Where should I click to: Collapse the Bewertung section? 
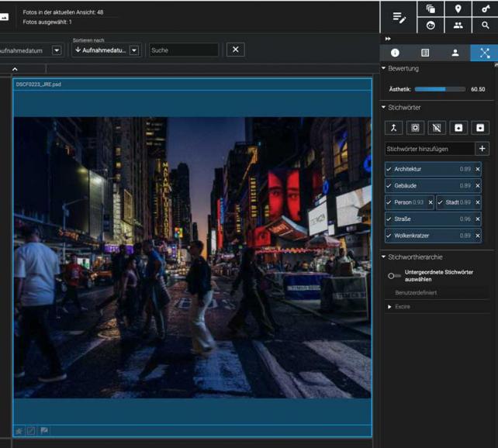pos(383,68)
